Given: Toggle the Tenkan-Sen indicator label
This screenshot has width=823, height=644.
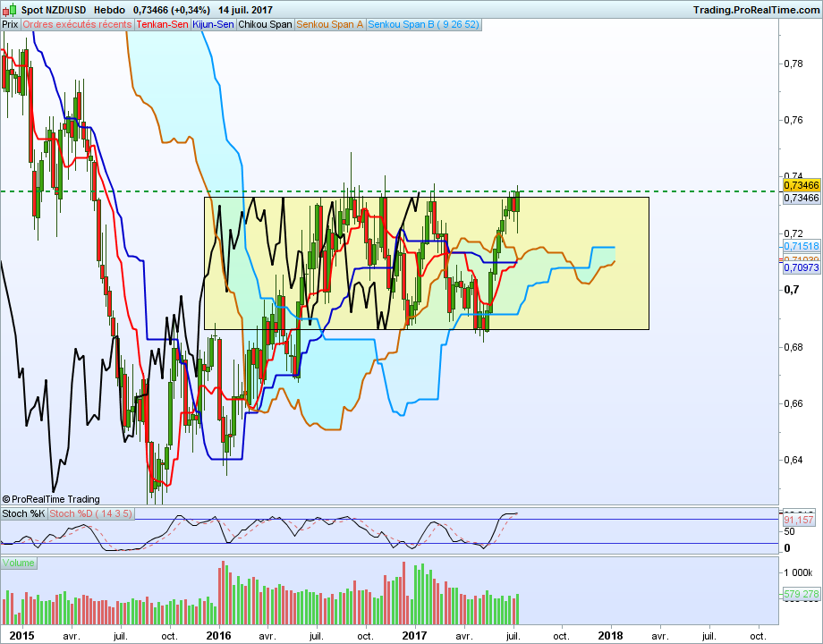Looking at the screenshot, I should point(162,25).
